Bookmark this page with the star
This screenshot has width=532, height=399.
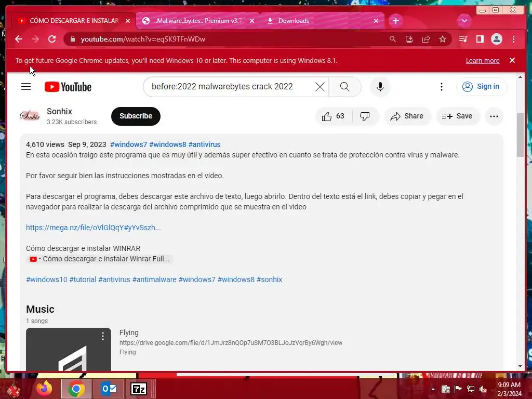[443, 39]
